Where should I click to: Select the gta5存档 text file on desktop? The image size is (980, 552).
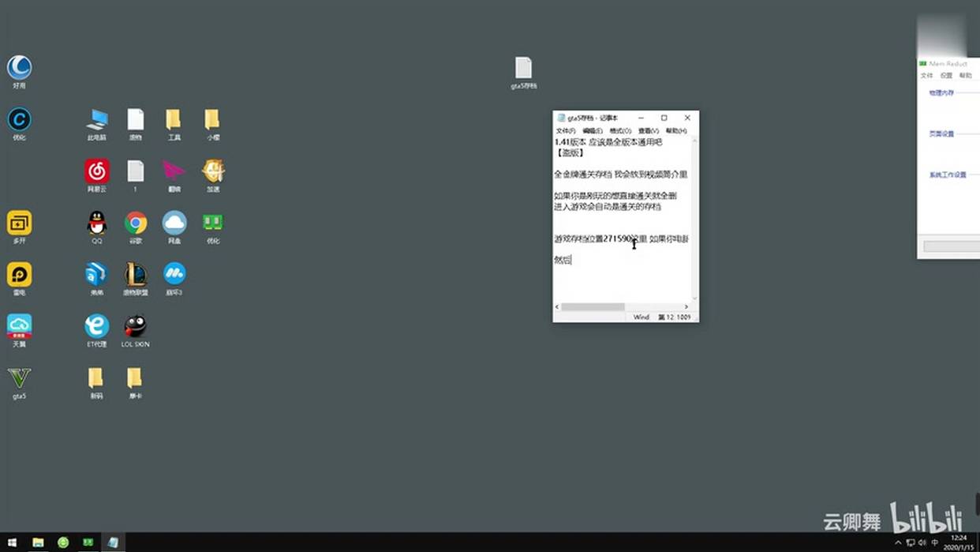523,69
